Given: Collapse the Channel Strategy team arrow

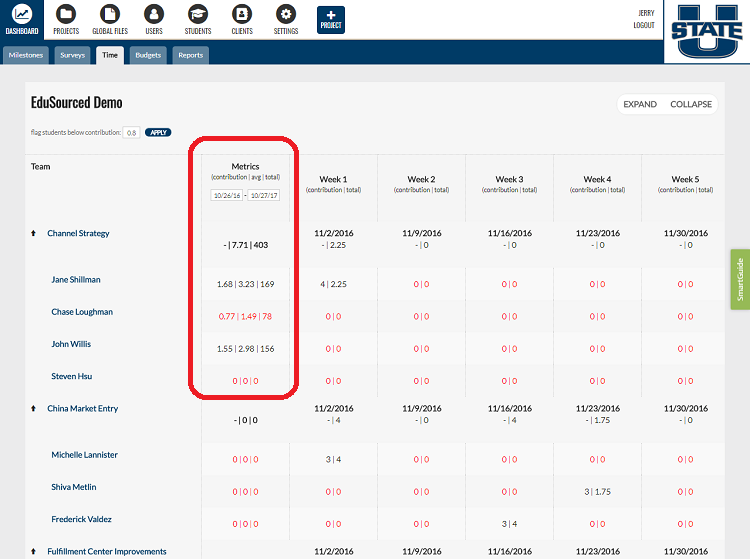Looking at the screenshot, I should click(33, 233).
